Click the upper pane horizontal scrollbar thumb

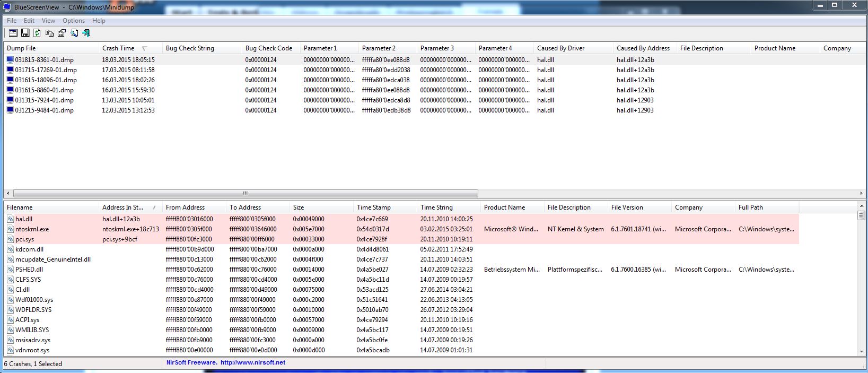point(245,194)
